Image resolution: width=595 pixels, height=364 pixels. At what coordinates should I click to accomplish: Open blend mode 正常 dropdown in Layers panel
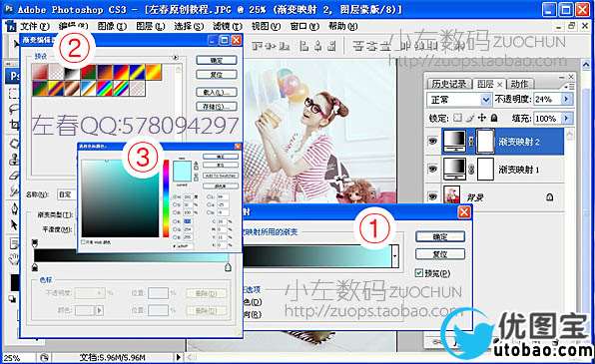(486, 100)
